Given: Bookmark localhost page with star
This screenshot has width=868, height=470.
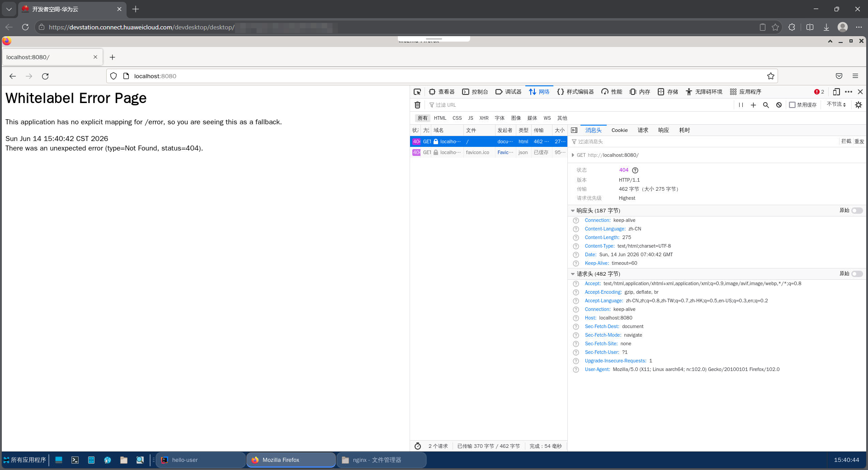Looking at the screenshot, I should point(771,76).
